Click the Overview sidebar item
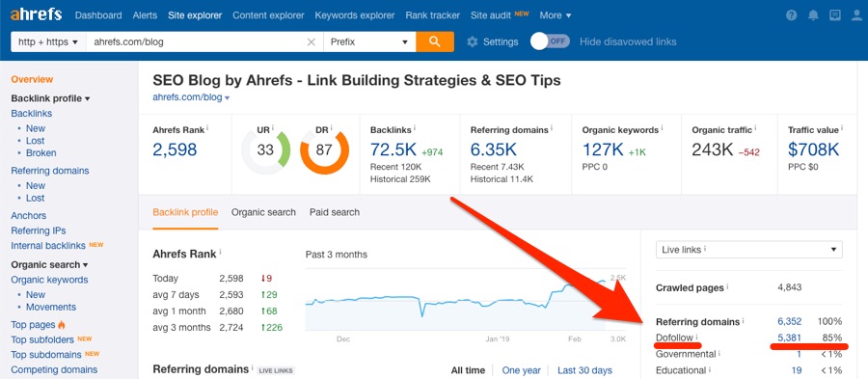The height and width of the screenshot is (379, 868). [x=32, y=80]
